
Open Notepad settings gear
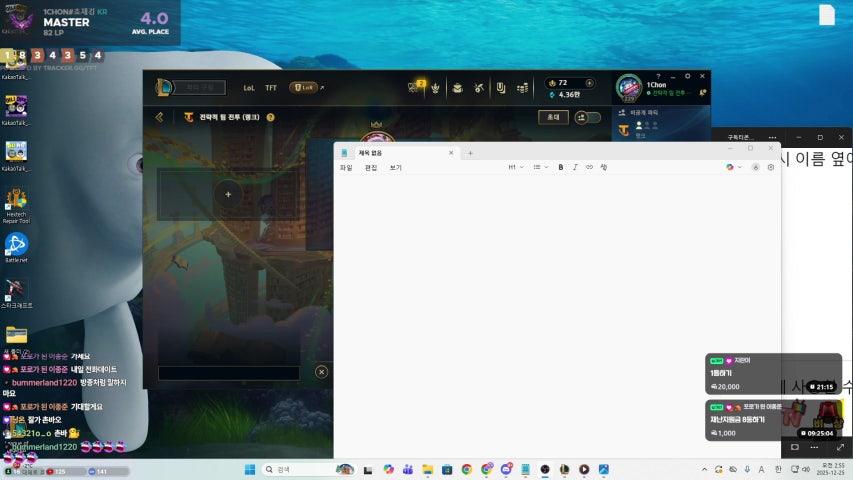[771, 167]
